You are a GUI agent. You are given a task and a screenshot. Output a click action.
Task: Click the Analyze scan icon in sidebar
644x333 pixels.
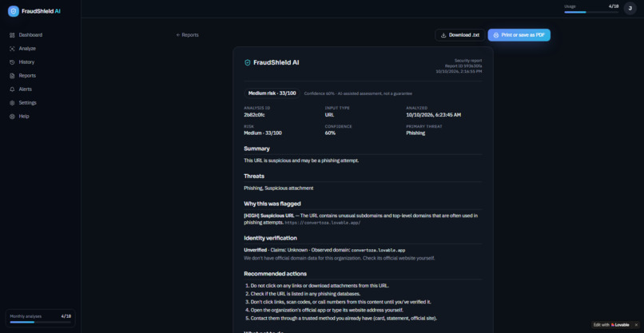click(x=12, y=49)
